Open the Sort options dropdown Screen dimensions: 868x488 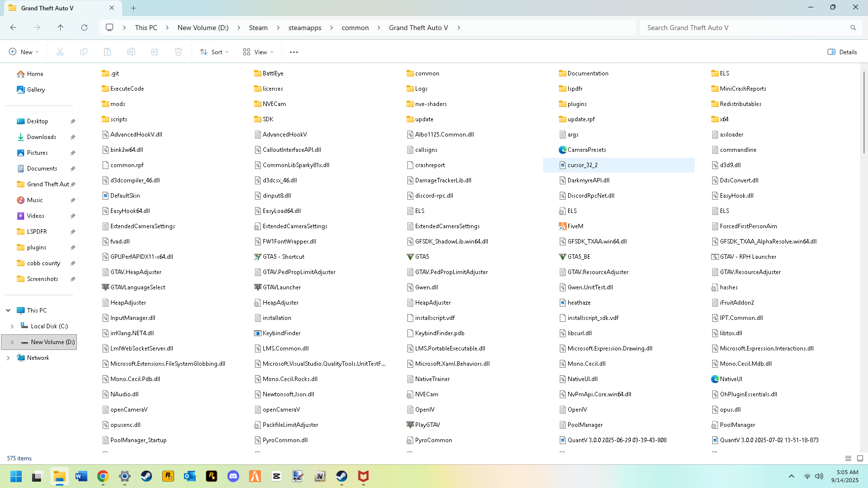[215, 52]
